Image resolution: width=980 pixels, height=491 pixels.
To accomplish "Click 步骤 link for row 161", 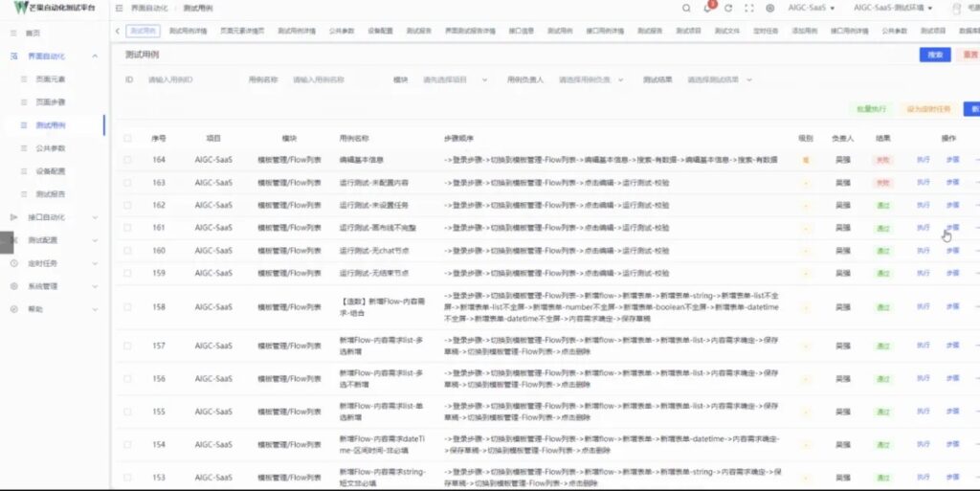I will (952, 228).
